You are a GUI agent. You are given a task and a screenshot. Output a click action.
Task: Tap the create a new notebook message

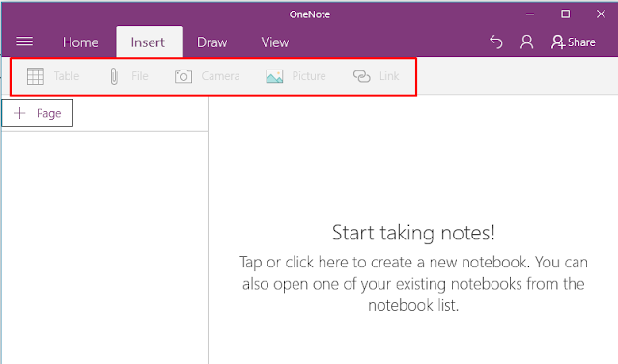[413, 284]
